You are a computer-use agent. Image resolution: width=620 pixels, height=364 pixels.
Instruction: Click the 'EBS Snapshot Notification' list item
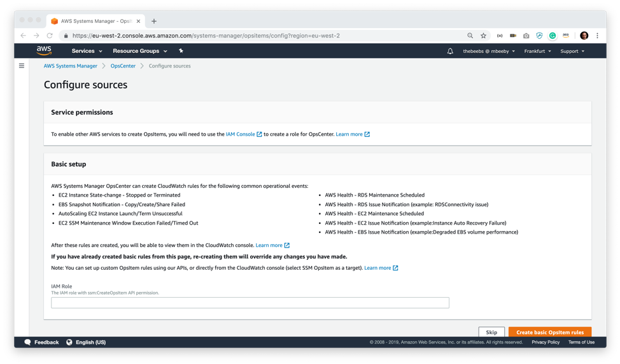(x=122, y=205)
